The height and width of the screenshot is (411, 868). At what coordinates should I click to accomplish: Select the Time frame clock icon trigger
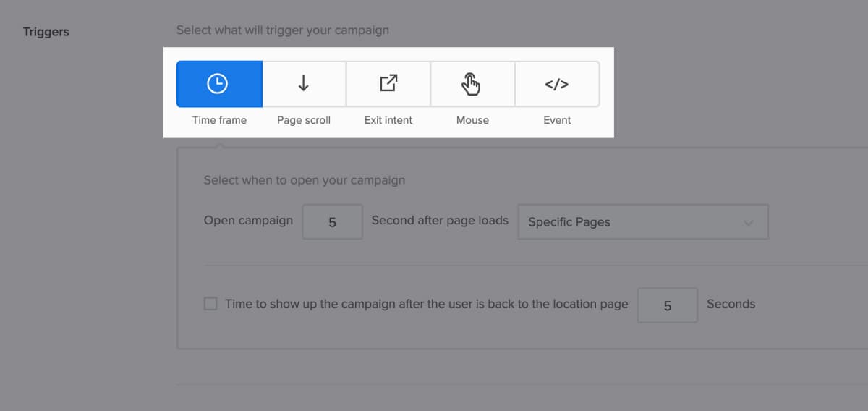click(x=219, y=84)
